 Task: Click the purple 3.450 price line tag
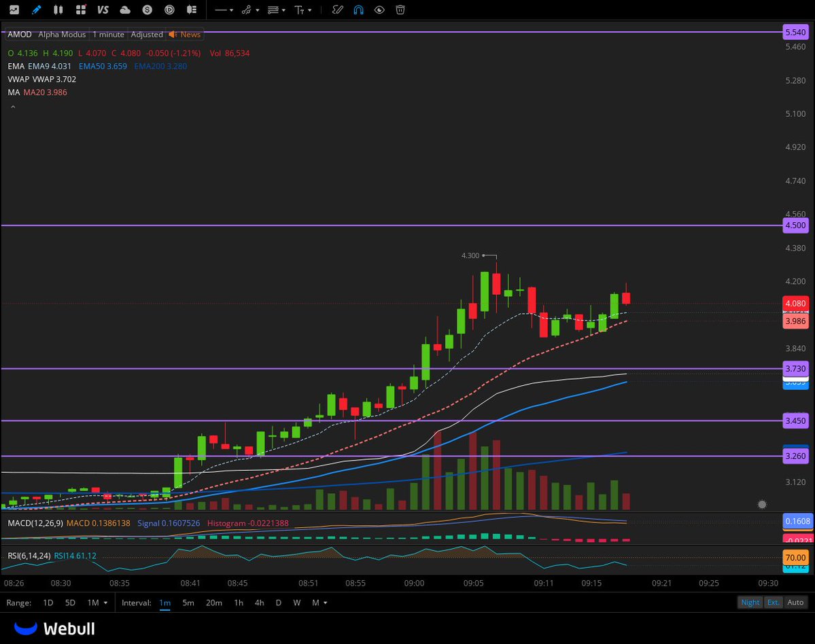pyautogui.click(x=795, y=421)
